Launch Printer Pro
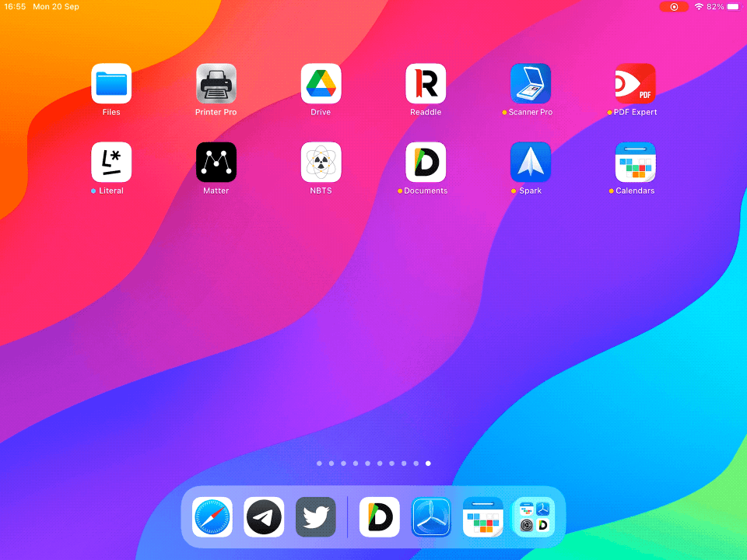Screen dimensions: 747x560 click(216, 83)
